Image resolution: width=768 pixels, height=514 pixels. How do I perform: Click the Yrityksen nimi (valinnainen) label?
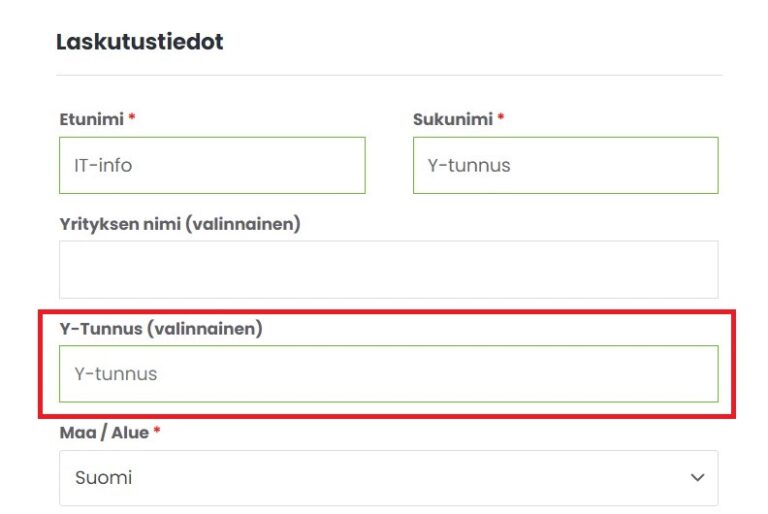tap(180, 224)
